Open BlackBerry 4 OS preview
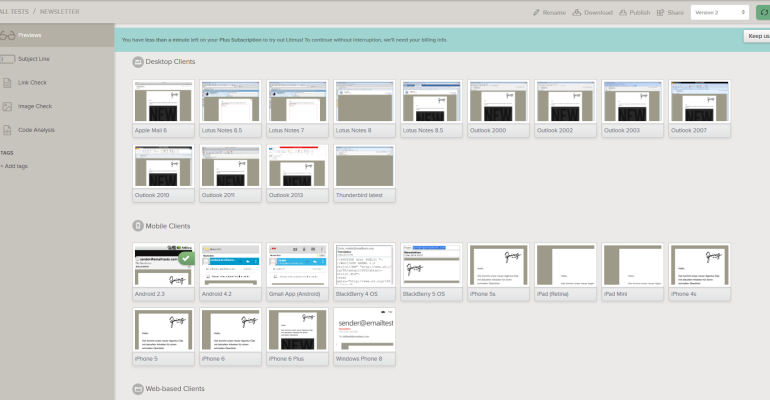The image size is (770, 400). (364, 271)
